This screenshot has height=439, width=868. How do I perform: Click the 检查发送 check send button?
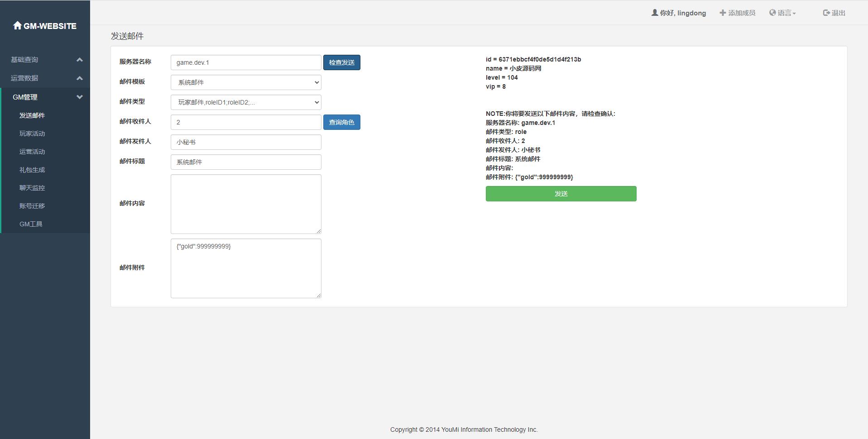[341, 62]
